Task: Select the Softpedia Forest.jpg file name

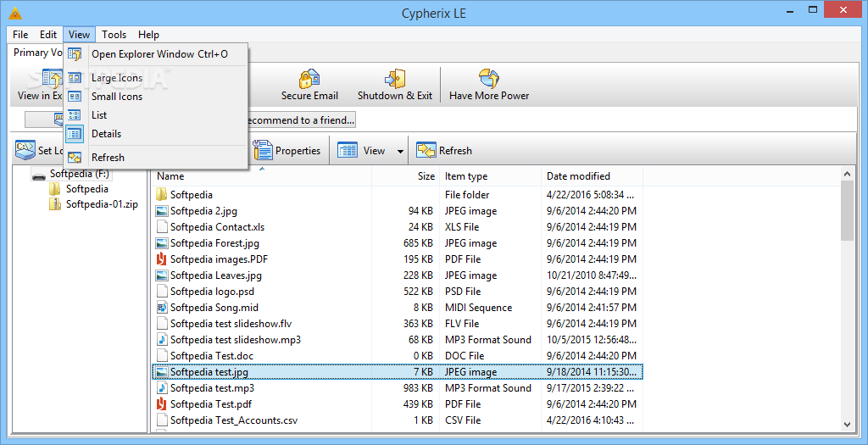Action: tap(214, 243)
